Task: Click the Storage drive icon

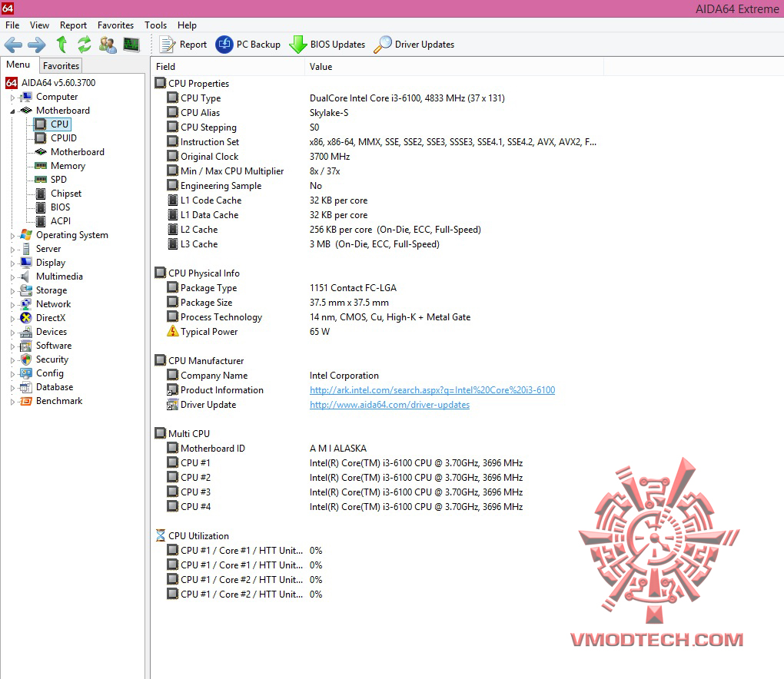Action: (x=26, y=290)
